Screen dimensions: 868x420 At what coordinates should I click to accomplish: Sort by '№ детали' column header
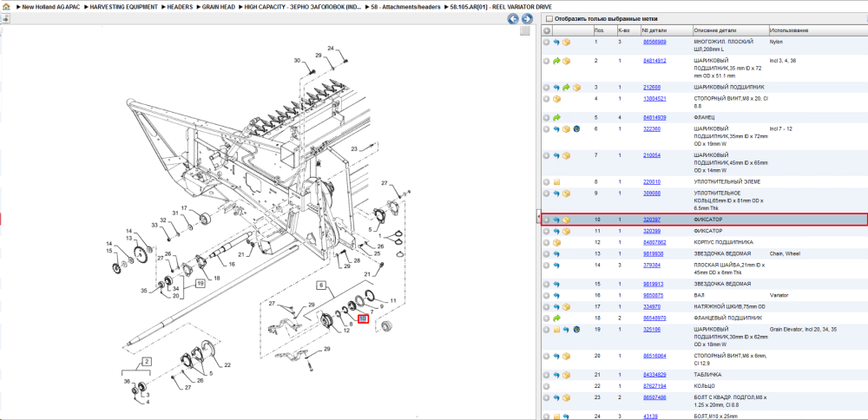666,30
